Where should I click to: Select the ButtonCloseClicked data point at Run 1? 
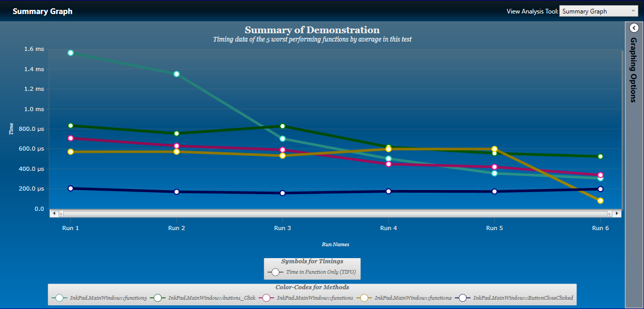click(x=71, y=189)
